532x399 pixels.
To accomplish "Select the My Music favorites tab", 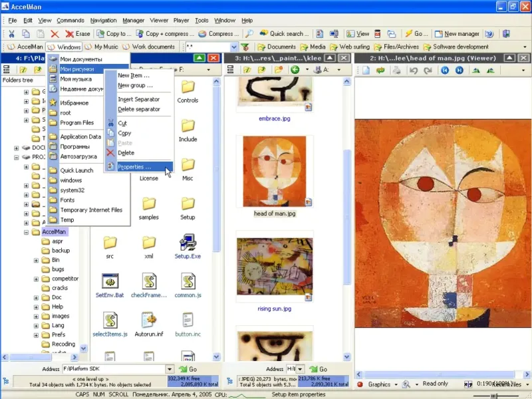I will click(x=101, y=47).
